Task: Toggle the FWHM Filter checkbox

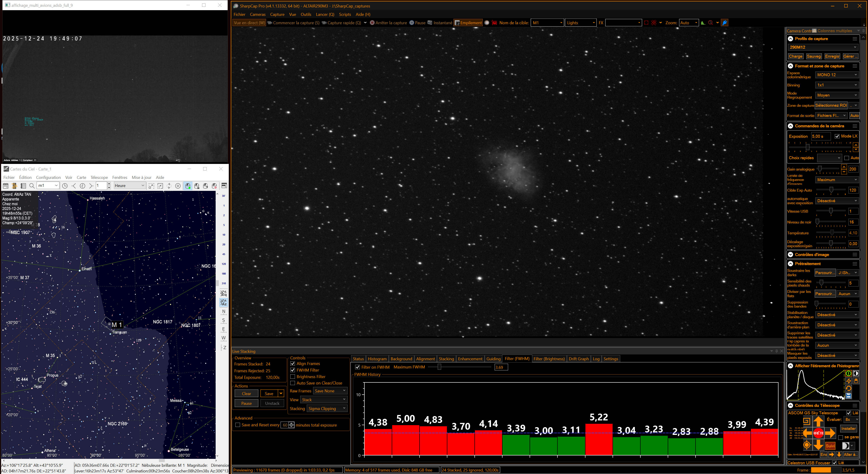Action: pos(293,370)
